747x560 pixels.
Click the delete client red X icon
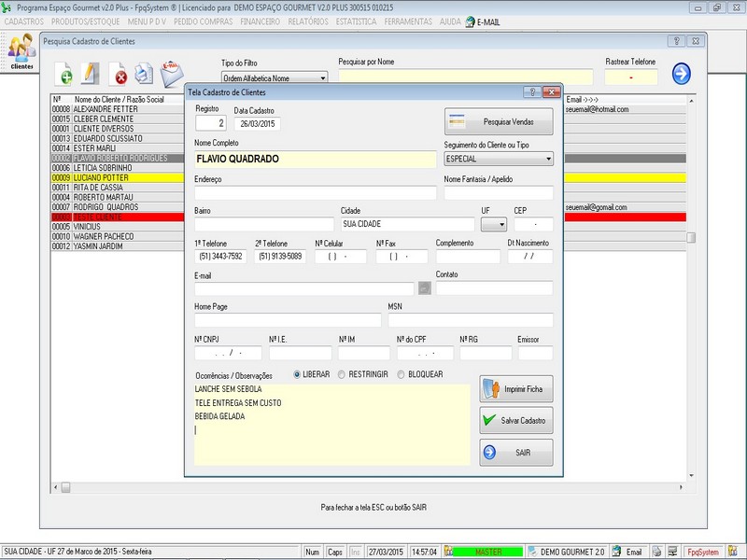[x=120, y=75]
